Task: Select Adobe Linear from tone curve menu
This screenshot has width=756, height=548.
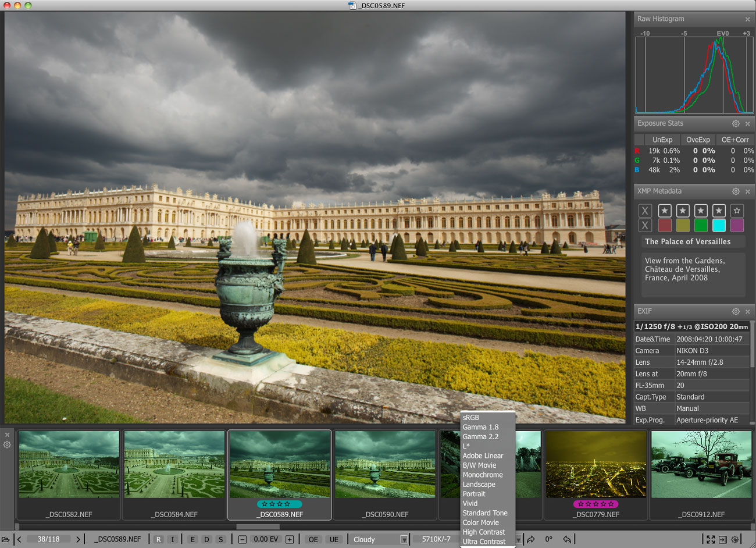Action: (x=483, y=456)
